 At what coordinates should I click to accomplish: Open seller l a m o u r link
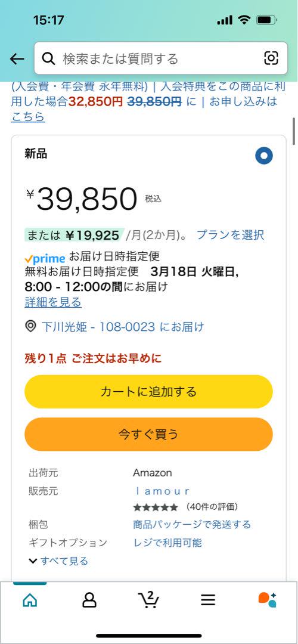(162, 491)
